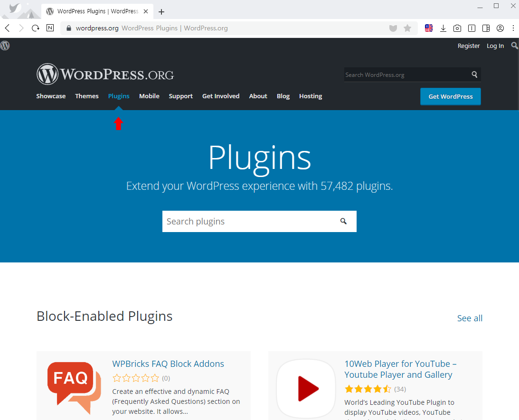
Task: Click the Log In link
Action: (495, 46)
